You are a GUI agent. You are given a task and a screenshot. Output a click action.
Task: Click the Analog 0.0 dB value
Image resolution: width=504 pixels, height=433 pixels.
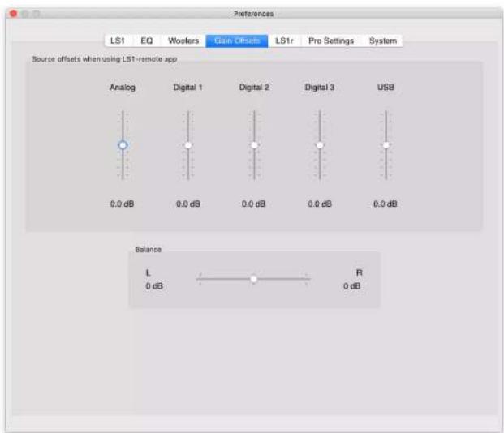[x=122, y=204]
